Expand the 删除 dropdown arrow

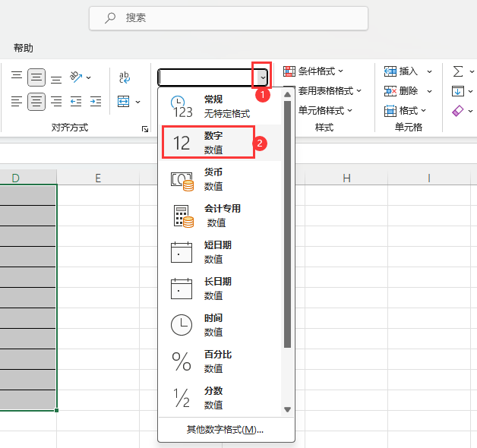(429, 92)
